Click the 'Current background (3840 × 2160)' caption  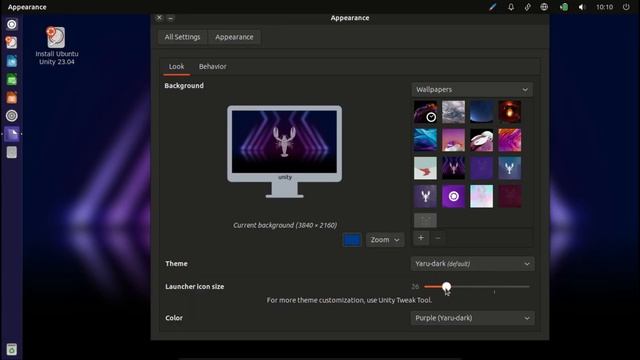point(285,225)
